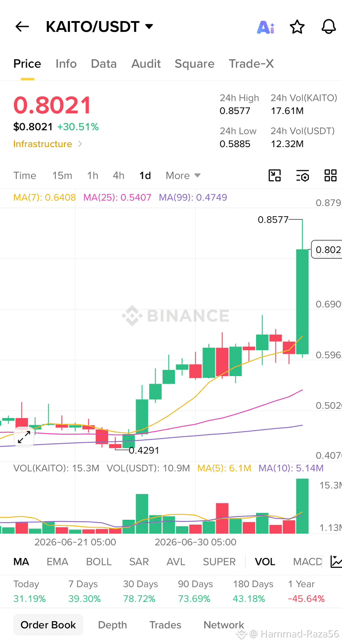Tap the 0.8577 chart high marker
Viewport: 342px width, 644px height.
(273, 220)
